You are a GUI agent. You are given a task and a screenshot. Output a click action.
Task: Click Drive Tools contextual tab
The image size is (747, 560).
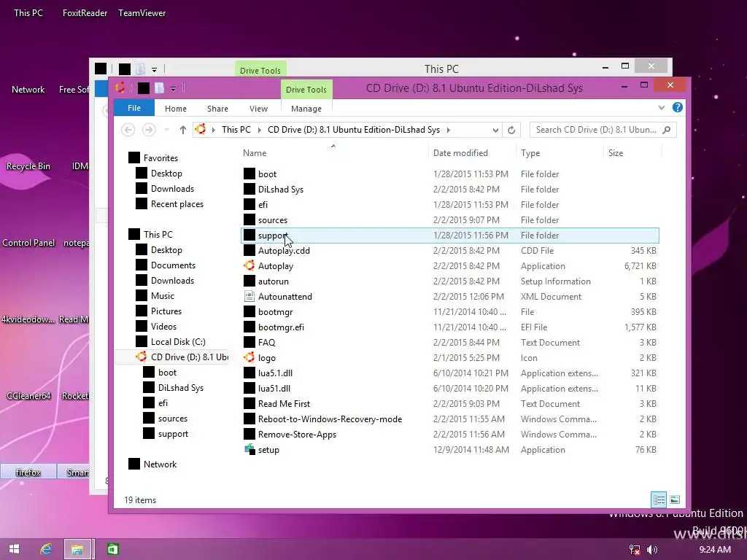tap(306, 90)
